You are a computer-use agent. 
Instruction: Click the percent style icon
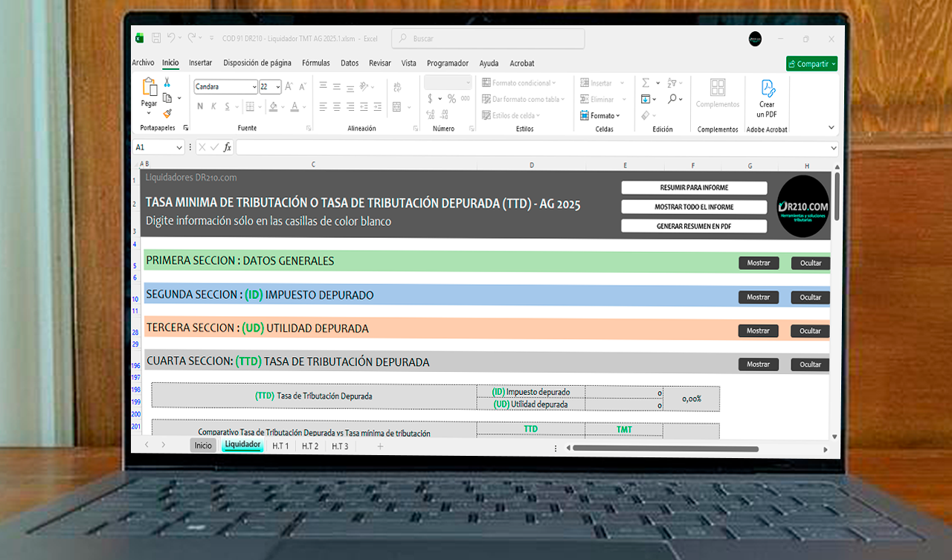(x=451, y=99)
